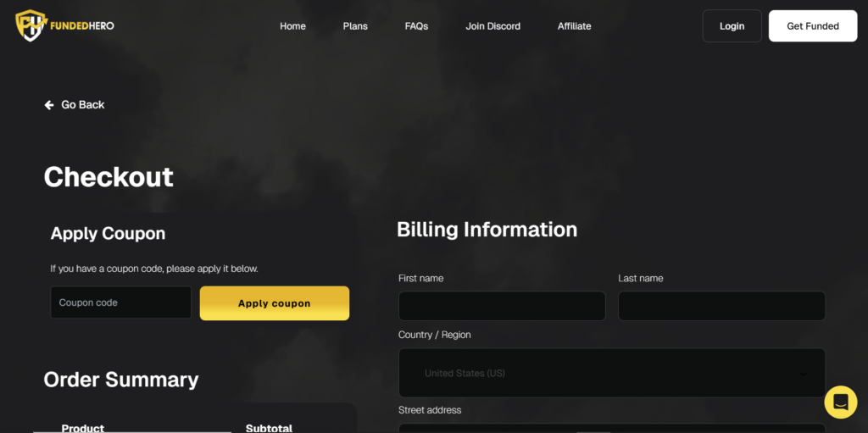
Task: Click the Street address label
Action: click(x=430, y=410)
